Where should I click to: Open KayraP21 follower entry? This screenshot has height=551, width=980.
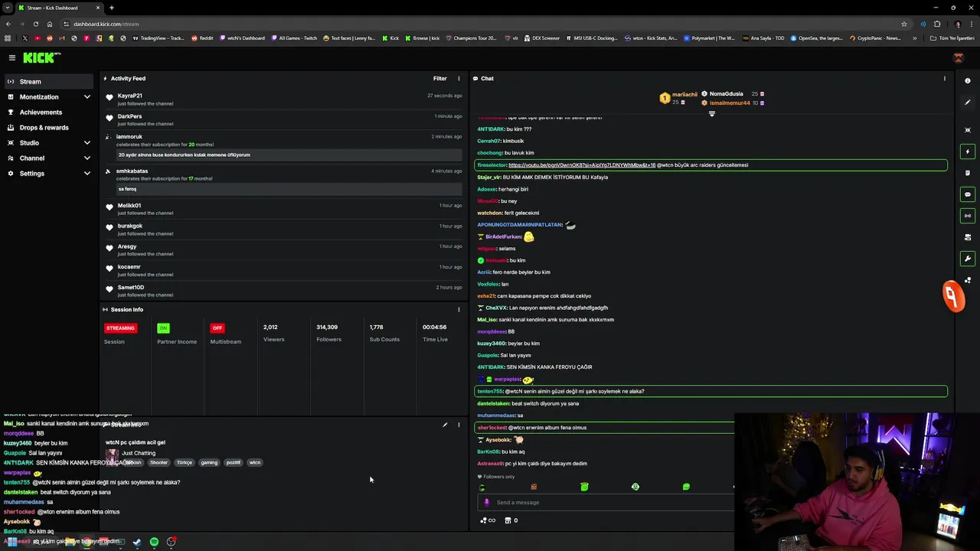coord(283,99)
